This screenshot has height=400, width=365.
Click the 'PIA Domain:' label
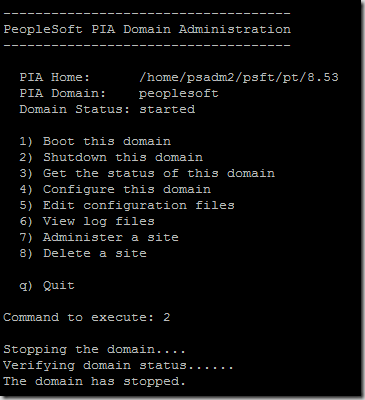[x=63, y=93]
